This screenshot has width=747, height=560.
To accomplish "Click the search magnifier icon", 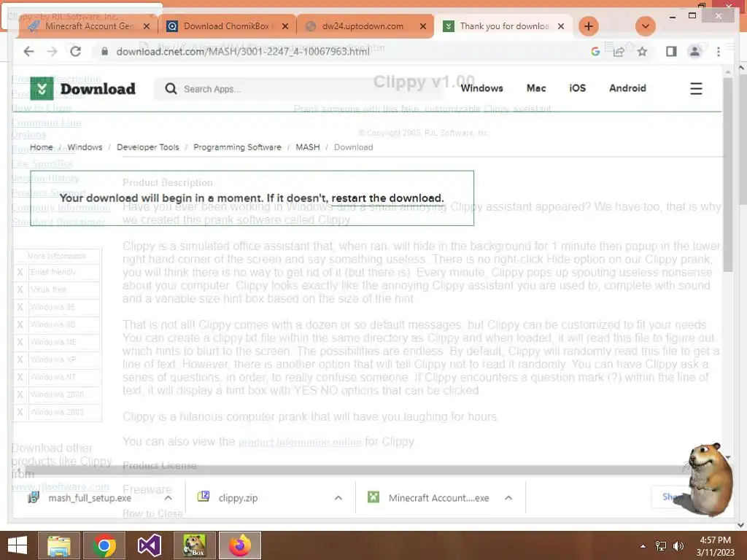I will 171,88.
